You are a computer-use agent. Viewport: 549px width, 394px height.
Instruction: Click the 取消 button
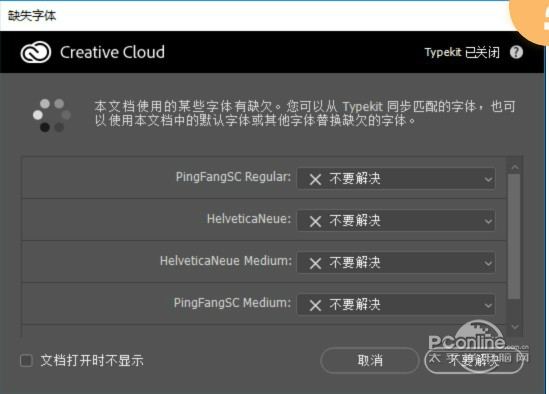(x=370, y=360)
